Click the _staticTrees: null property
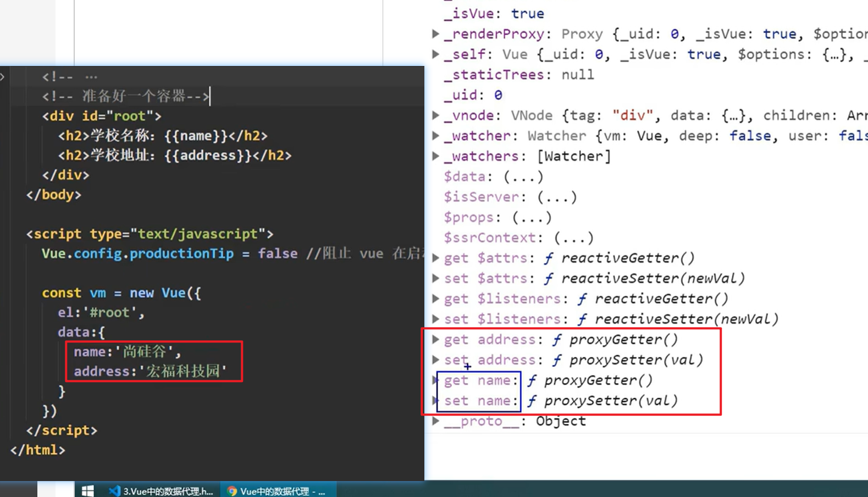The height and width of the screenshot is (497, 868). coord(519,75)
